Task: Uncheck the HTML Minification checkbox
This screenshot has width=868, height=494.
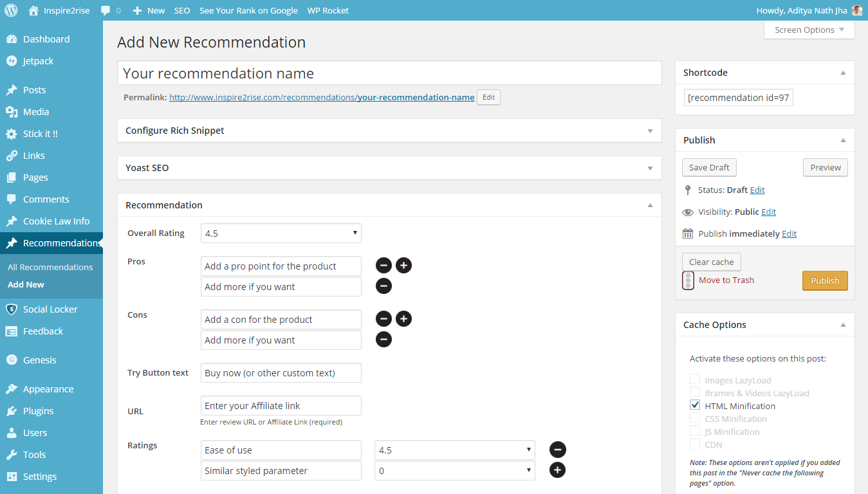Action: (695, 405)
